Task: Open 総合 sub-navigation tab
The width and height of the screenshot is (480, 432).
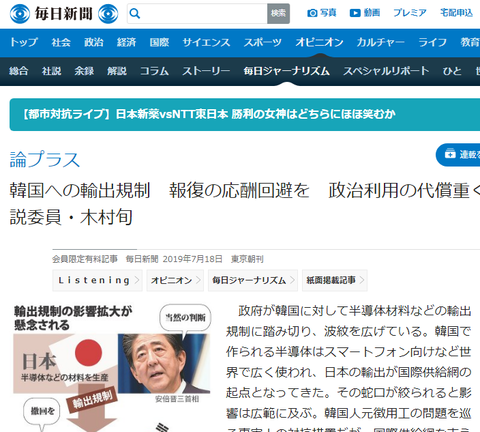Action: pyautogui.click(x=19, y=71)
